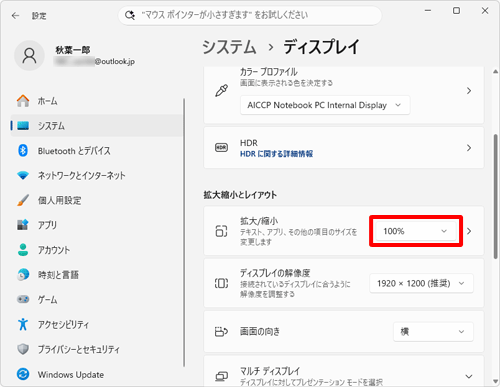Click the マルチ ディスプレイ monitors icon
Image resolution: width=500 pixels, height=387 pixels.
pos(222,376)
